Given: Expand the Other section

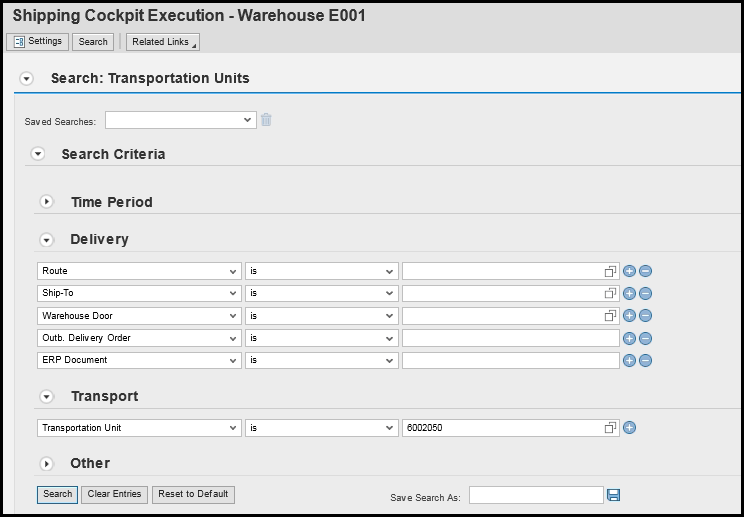Looking at the screenshot, I should tap(46, 464).
